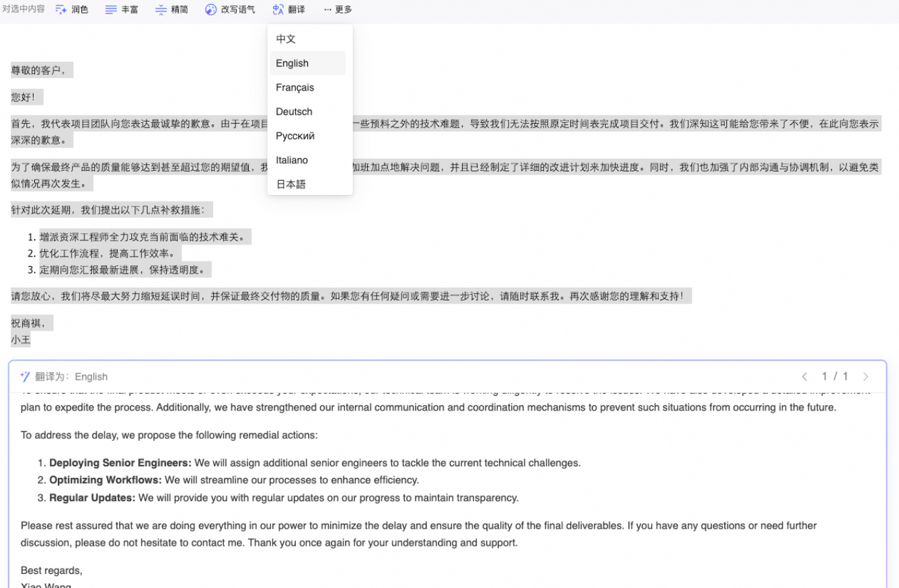899x588 pixels.
Task: Click the paragraph starting 'Please rest assured'
Action: [x=419, y=534]
